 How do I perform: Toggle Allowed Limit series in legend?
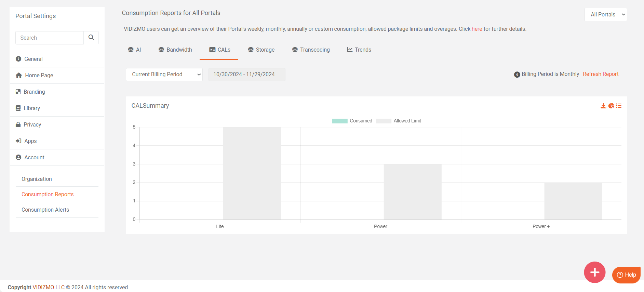pos(399,121)
